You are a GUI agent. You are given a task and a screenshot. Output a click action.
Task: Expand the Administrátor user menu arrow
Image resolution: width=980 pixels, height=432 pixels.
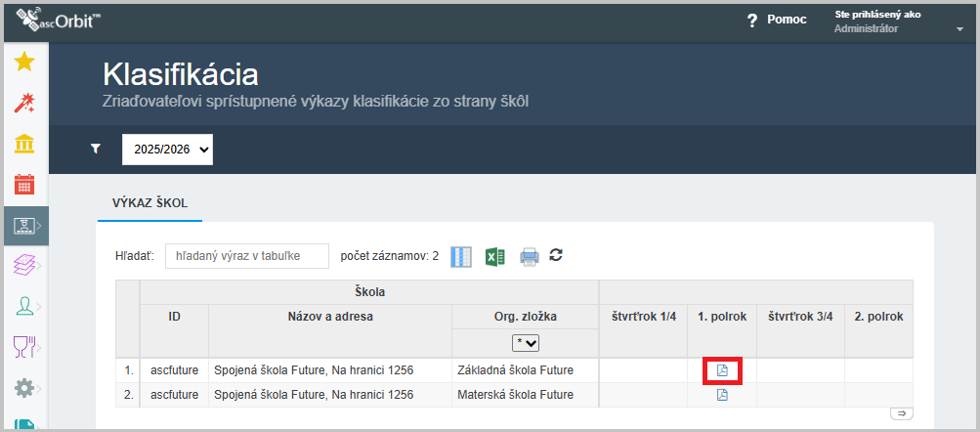pos(959,29)
